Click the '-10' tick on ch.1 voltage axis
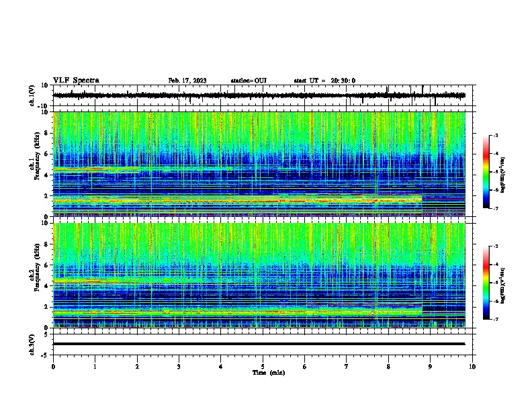 44,105
